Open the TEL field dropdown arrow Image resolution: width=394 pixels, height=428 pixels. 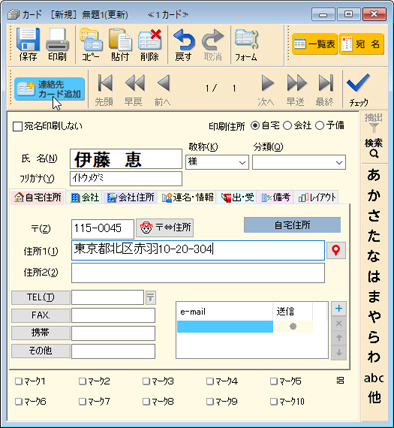click(150, 297)
